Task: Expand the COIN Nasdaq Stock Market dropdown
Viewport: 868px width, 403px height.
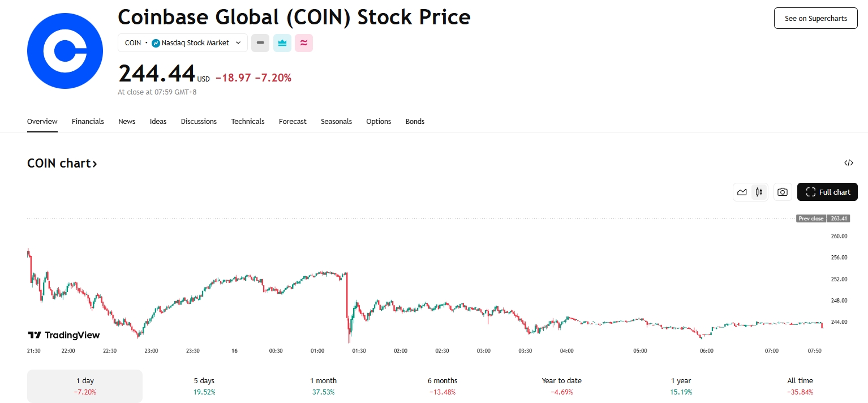Action: 183,43
